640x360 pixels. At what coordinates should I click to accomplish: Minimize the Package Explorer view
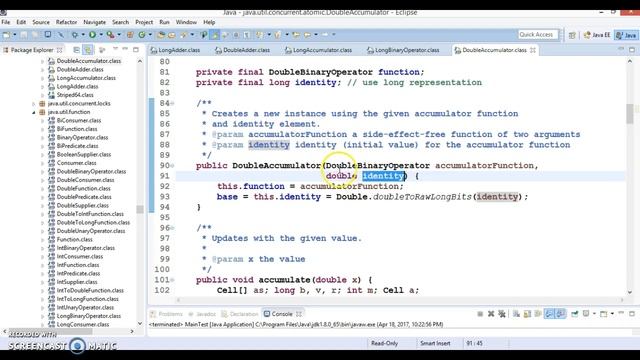(x=125, y=49)
